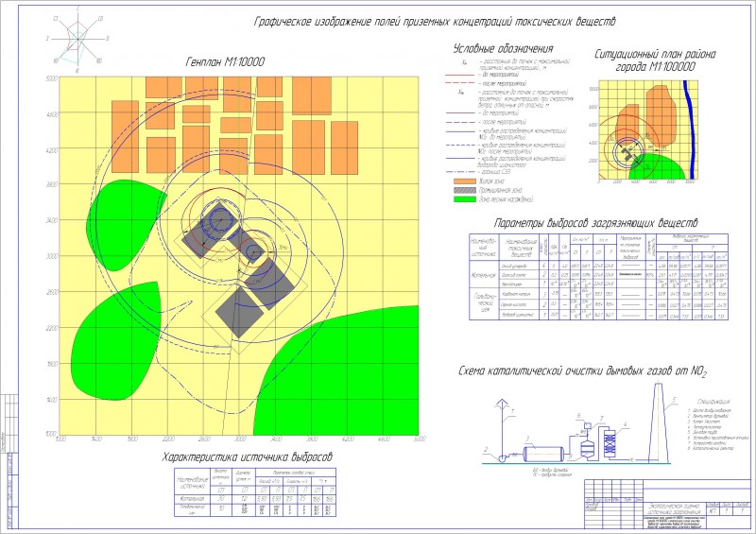This screenshot has height=534, width=756.
Task: Click the blue river on situational plan
Action: (691, 130)
